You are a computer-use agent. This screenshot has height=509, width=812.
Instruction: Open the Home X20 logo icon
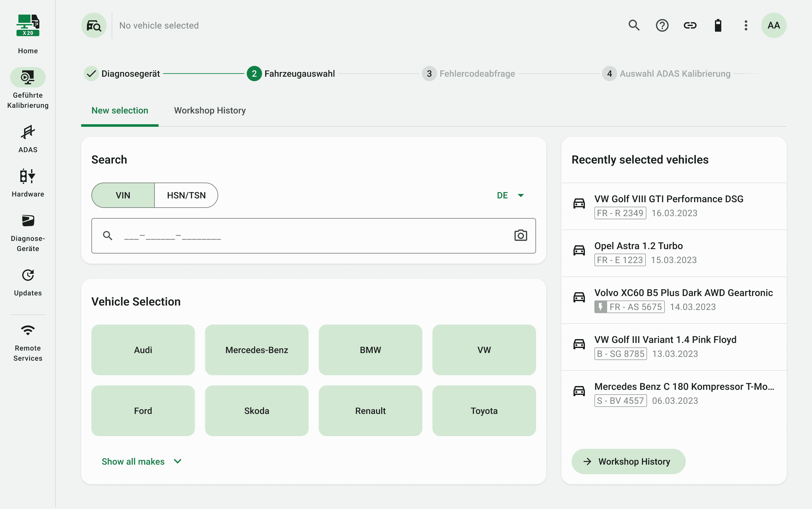28,25
